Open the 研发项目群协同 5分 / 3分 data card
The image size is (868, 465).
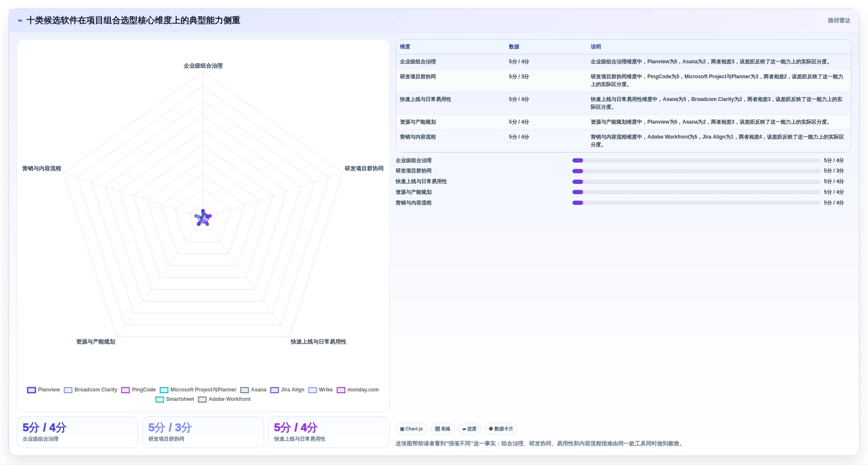203,432
